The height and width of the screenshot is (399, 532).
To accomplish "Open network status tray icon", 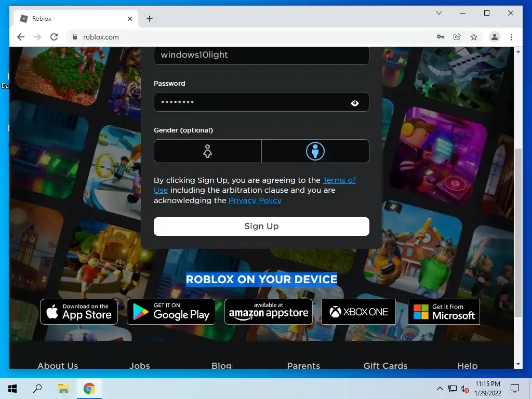I will coord(453,389).
